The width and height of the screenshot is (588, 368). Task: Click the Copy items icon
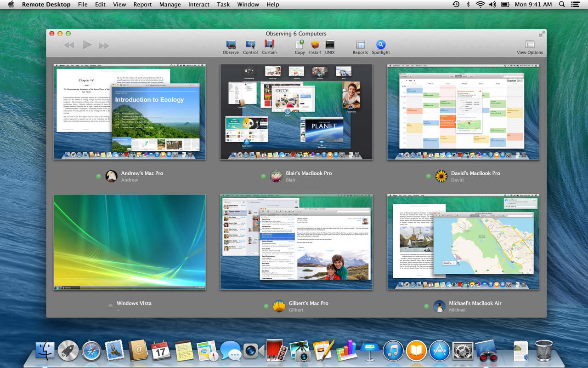coord(300,45)
